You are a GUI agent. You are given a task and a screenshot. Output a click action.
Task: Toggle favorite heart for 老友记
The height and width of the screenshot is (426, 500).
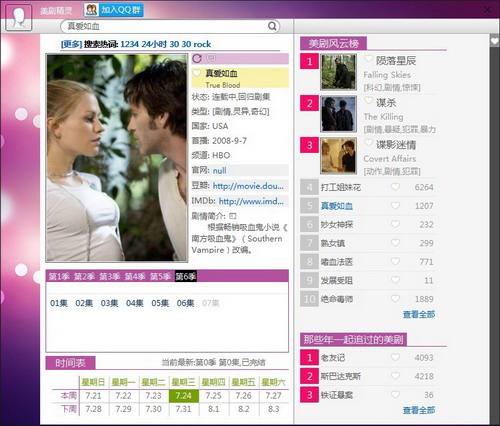(x=395, y=357)
